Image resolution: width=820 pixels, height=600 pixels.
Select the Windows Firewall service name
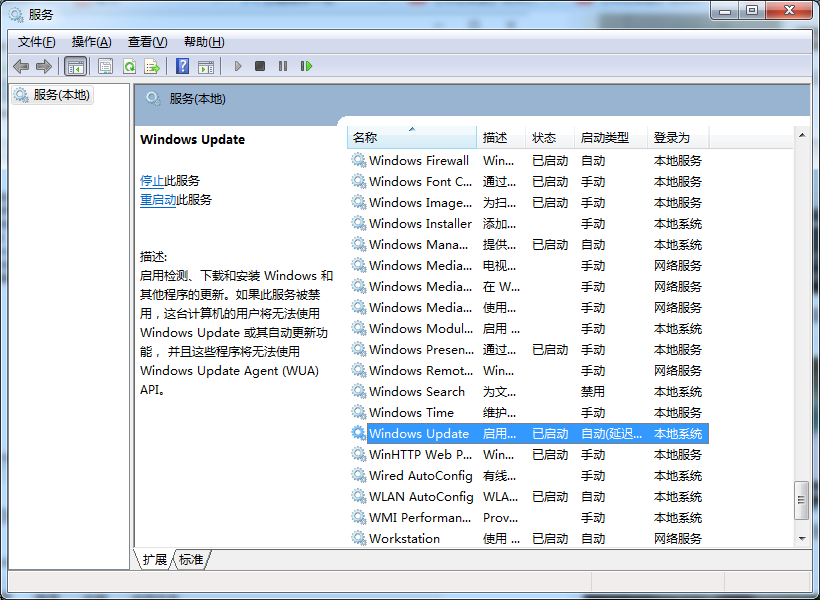pyautogui.click(x=419, y=161)
